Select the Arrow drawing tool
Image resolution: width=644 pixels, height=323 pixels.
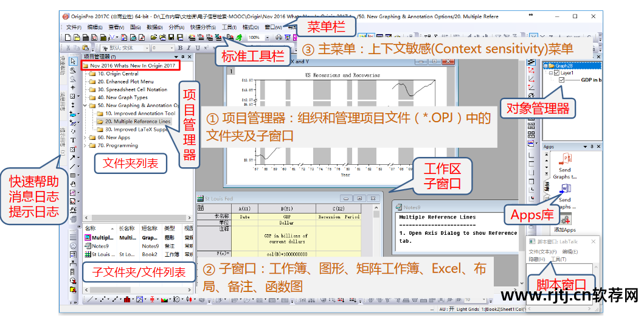[73, 158]
